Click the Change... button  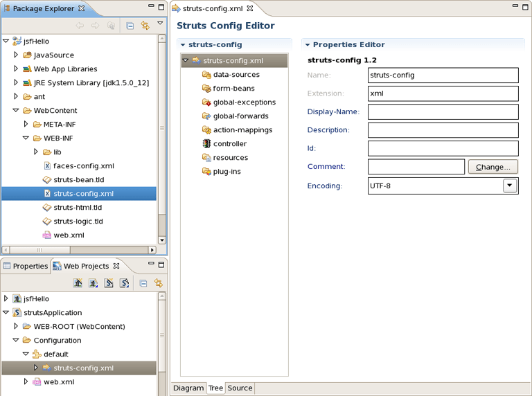coord(493,167)
